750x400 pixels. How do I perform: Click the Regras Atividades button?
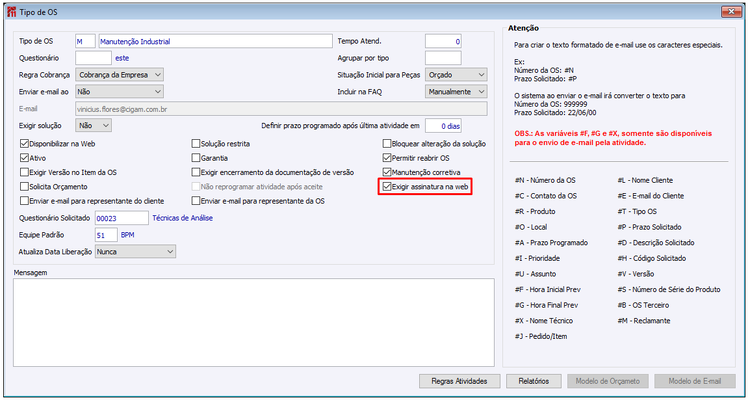(x=460, y=381)
